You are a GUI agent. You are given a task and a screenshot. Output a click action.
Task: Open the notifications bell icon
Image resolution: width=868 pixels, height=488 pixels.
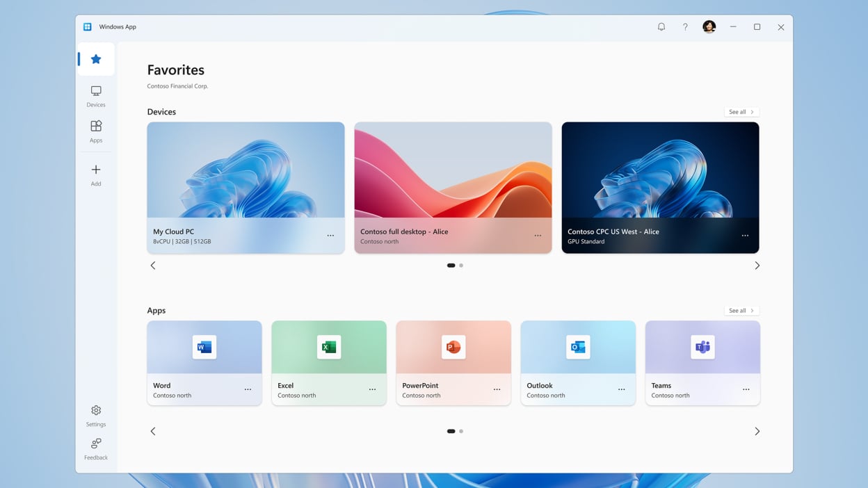(661, 27)
